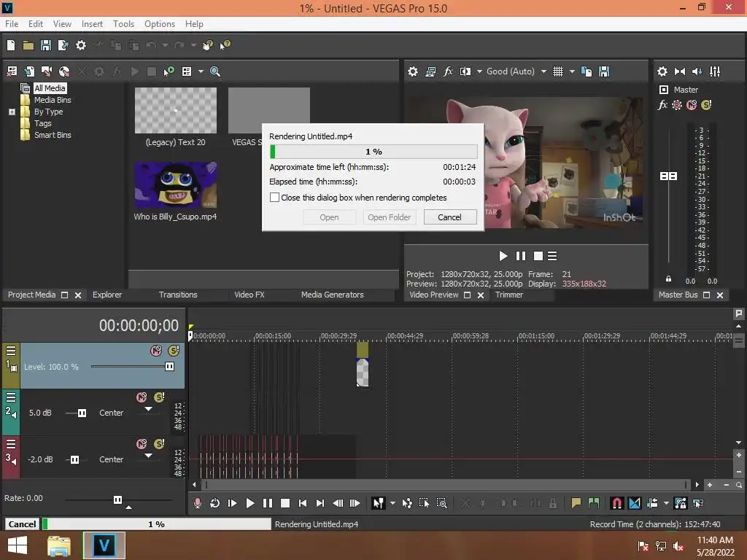
Task: Create a new project from the toolbar
Action: (10, 45)
